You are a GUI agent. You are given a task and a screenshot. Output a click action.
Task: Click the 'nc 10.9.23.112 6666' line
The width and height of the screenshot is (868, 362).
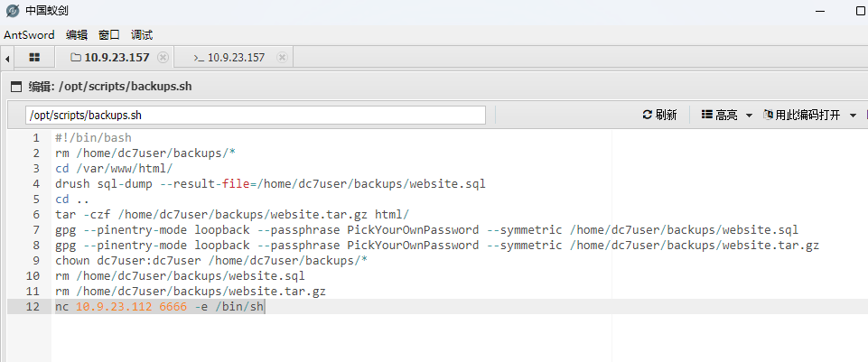coord(160,307)
